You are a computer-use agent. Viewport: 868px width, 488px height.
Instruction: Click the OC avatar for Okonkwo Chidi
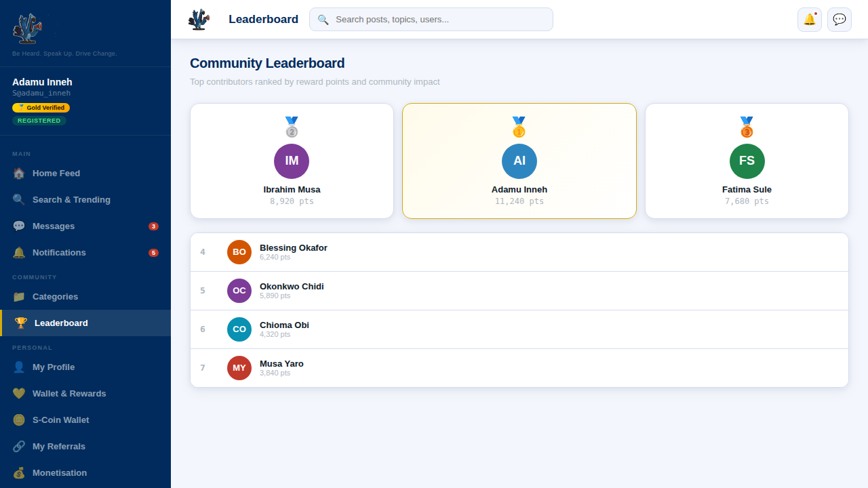(239, 291)
